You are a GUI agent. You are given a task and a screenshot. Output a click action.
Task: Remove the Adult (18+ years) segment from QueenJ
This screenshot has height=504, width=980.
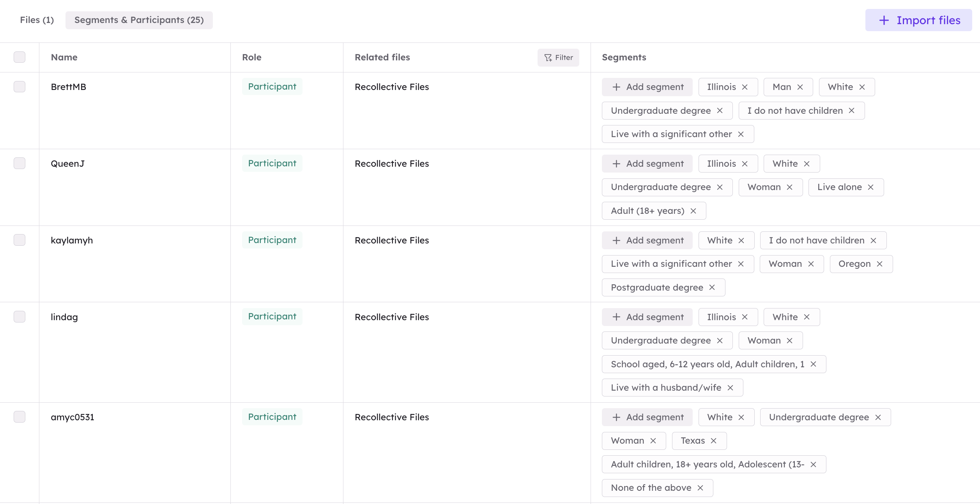(693, 211)
